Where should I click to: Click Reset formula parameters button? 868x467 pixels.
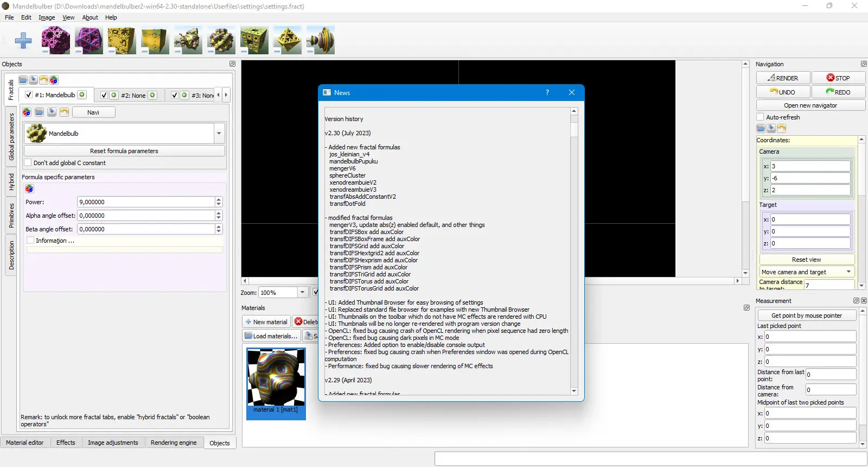coord(124,151)
